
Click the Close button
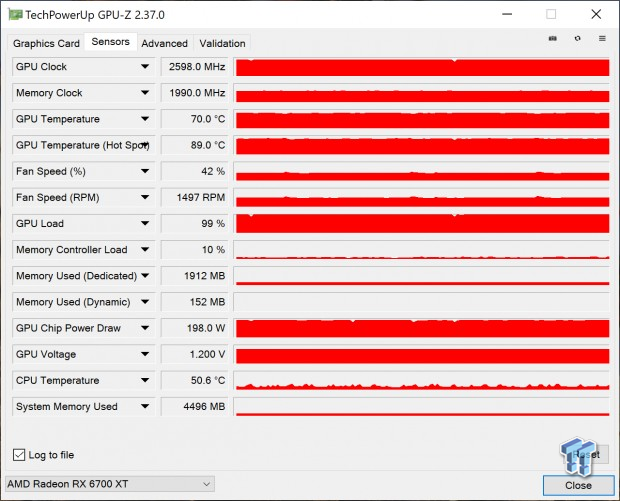click(578, 485)
